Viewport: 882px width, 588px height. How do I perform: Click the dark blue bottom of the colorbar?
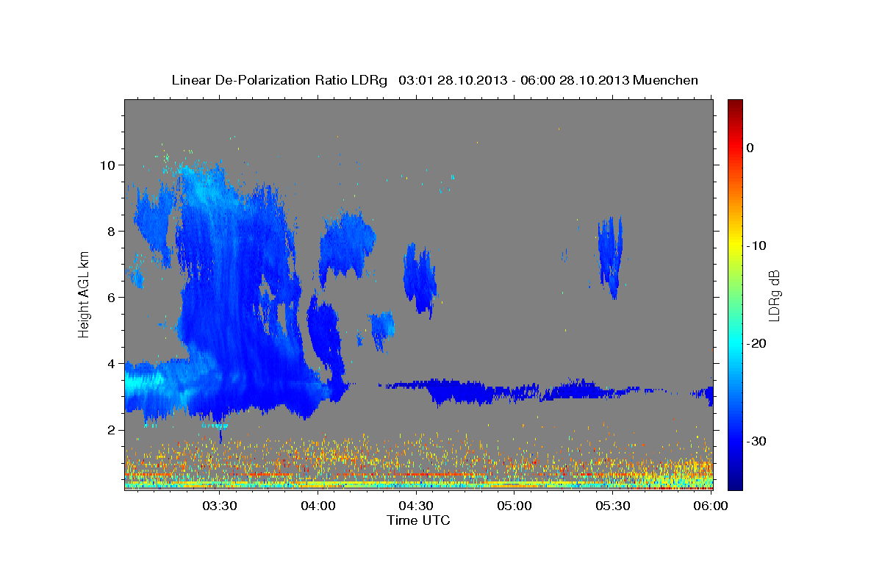[735, 481]
